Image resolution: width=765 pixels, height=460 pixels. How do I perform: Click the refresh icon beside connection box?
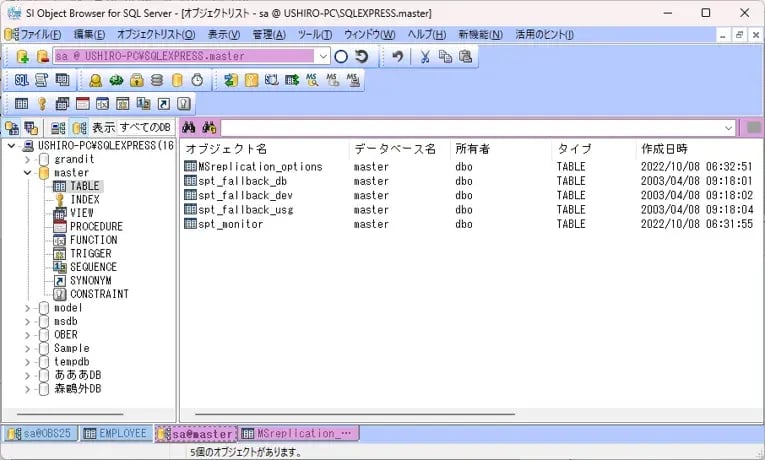[x=361, y=57]
